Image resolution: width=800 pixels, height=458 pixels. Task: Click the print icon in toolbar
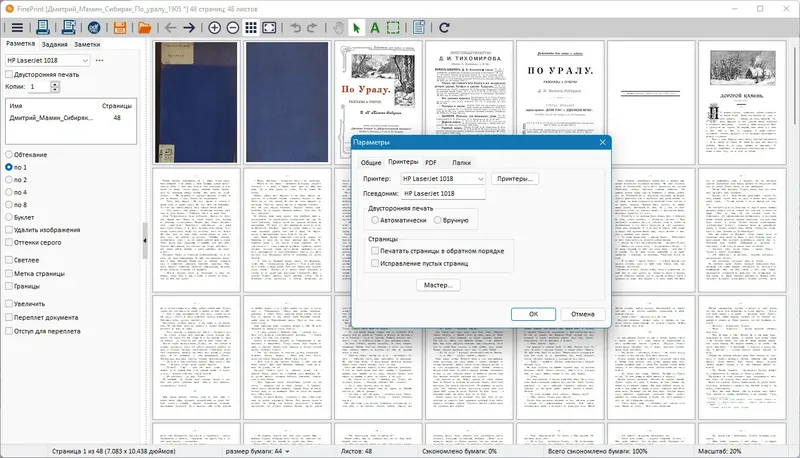pos(43,28)
